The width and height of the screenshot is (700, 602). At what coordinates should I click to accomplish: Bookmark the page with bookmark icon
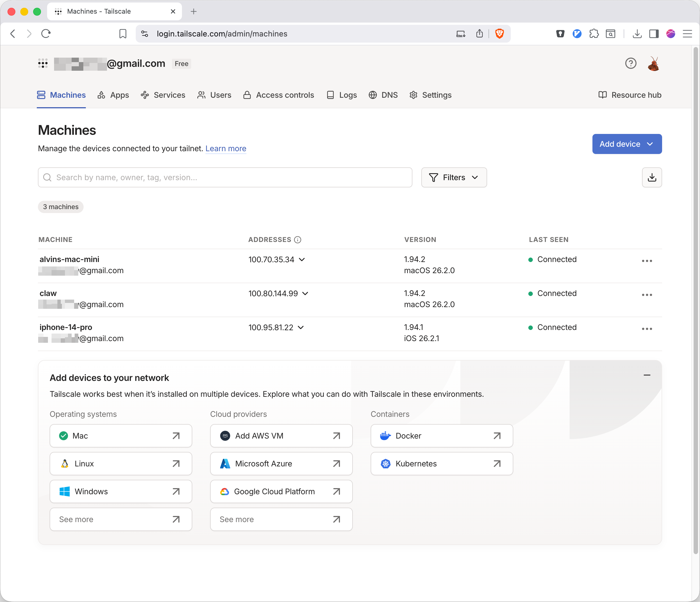123,34
